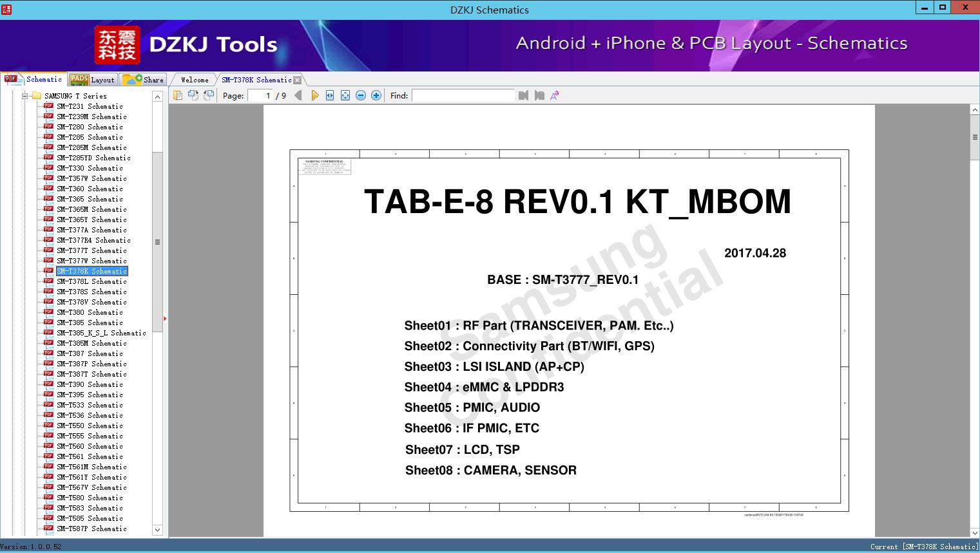
Task: Close the SM-T378K Schematic tab
Action: coord(297,80)
